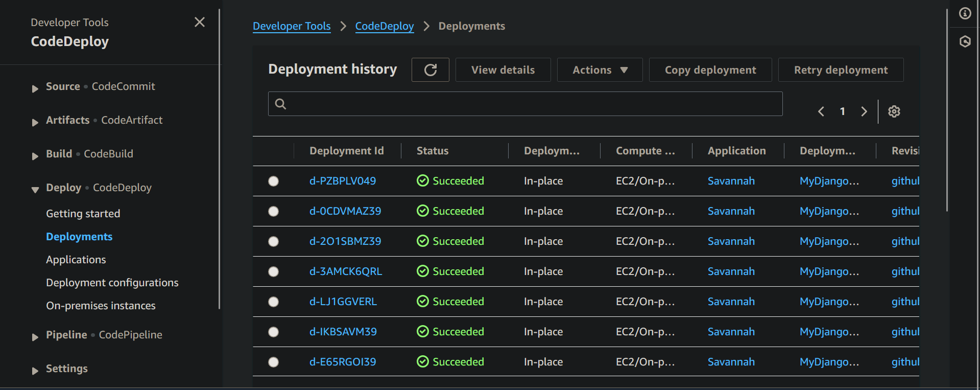This screenshot has width=980, height=390.
Task: Click the View details button
Action: click(x=503, y=70)
